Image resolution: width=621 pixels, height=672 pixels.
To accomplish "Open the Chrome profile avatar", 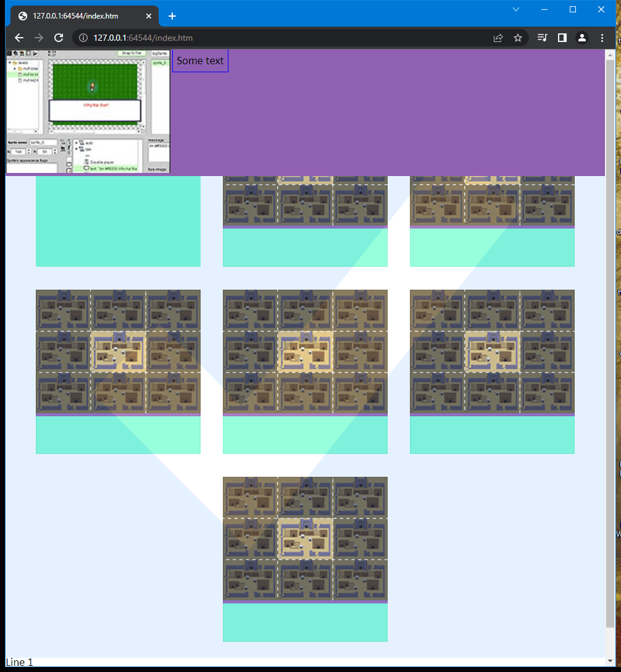I will pyautogui.click(x=581, y=38).
